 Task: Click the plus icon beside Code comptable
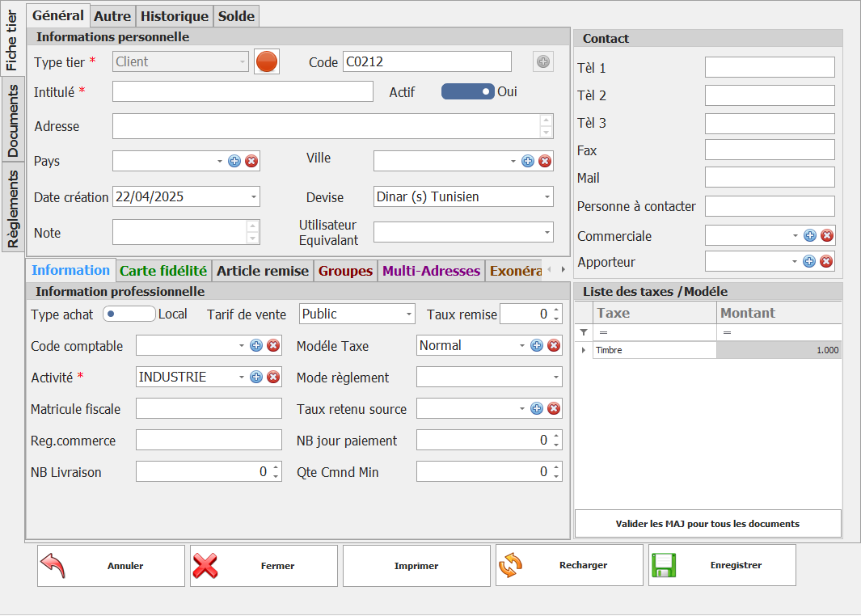pos(256,345)
